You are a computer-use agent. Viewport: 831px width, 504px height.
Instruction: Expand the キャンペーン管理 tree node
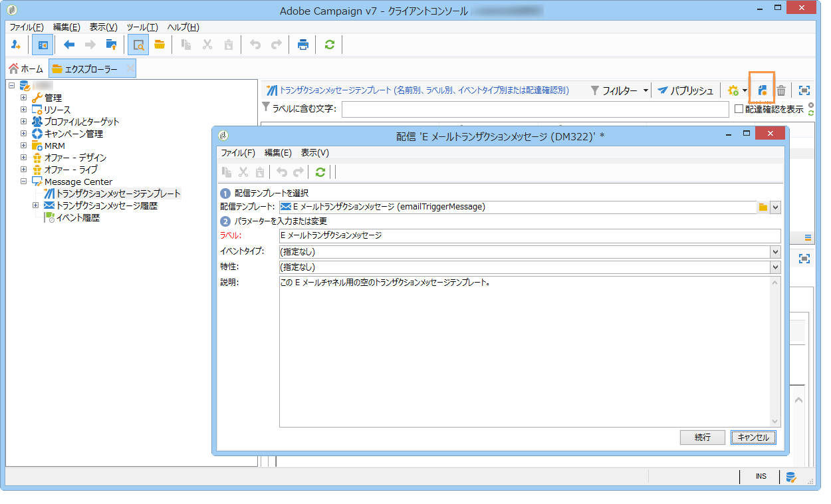click(x=23, y=134)
